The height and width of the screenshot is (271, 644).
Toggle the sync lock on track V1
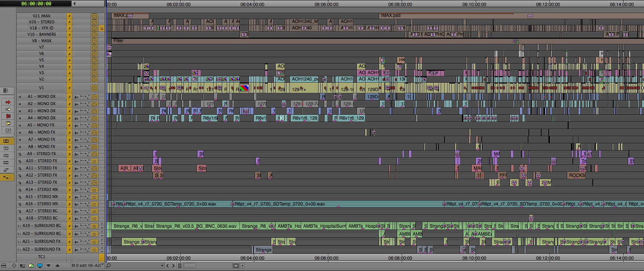[x=69, y=88]
